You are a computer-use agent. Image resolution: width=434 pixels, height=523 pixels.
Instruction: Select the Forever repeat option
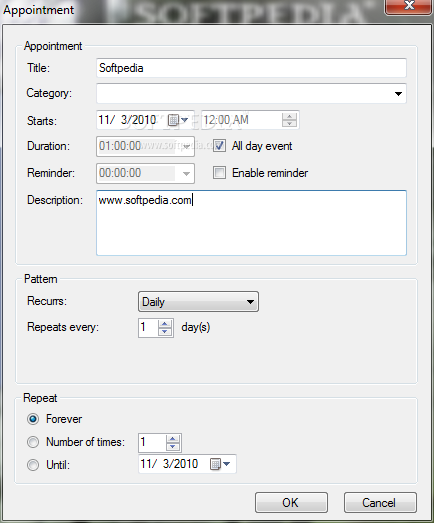coord(33,419)
